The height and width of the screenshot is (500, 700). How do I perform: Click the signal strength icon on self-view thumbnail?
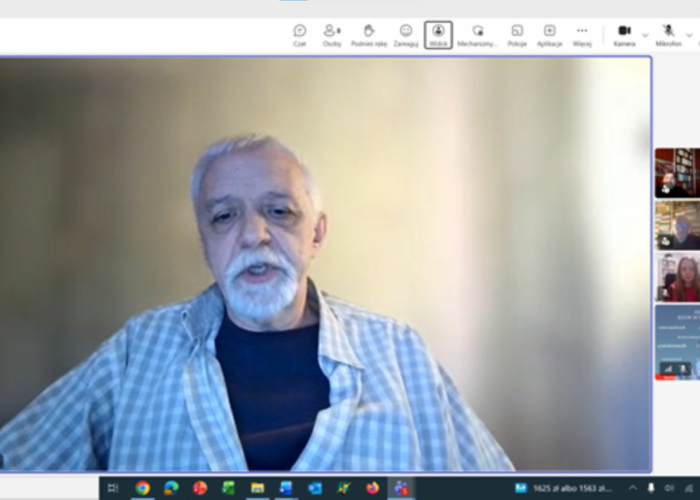pyautogui.click(x=668, y=369)
